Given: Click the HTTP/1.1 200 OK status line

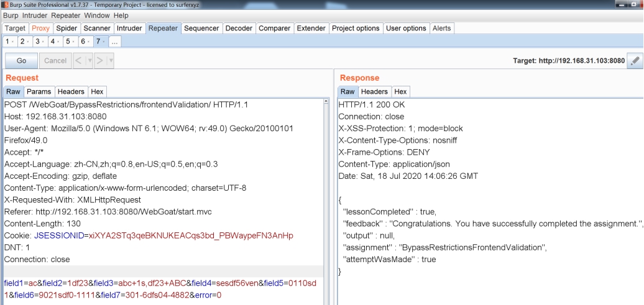Looking at the screenshot, I should coord(372,105).
